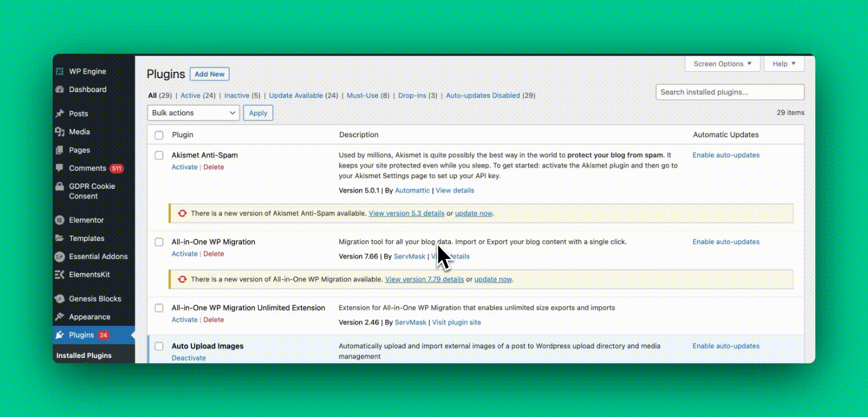Open View version 7.79 details link
The height and width of the screenshot is (417, 868).
pyautogui.click(x=425, y=280)
